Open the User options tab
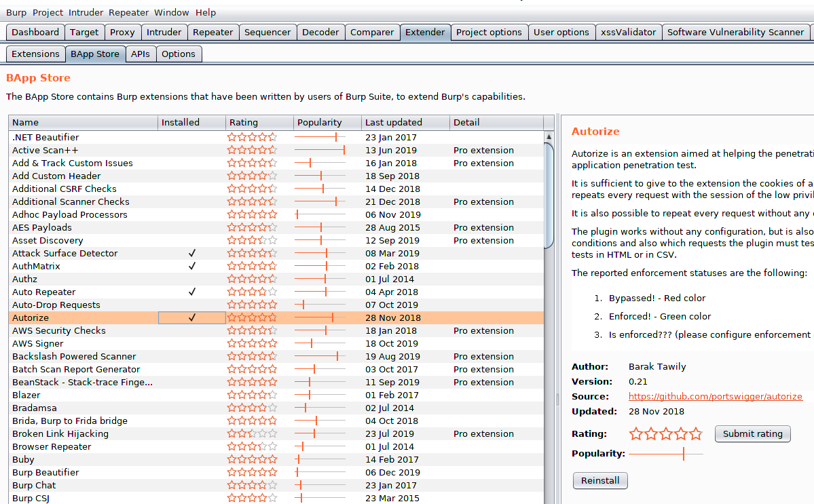 click(561, 32)
